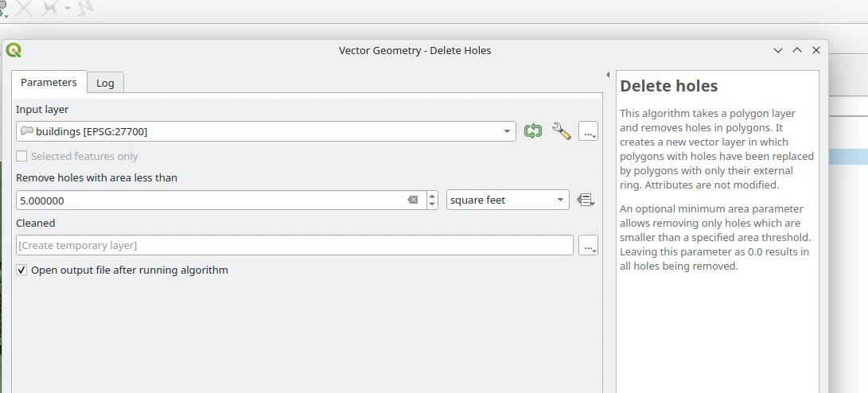The width and height of the screenshot is (868, 393).
Task: Browse for input layer with the ellipsis button
Action: tap(589, 132)
